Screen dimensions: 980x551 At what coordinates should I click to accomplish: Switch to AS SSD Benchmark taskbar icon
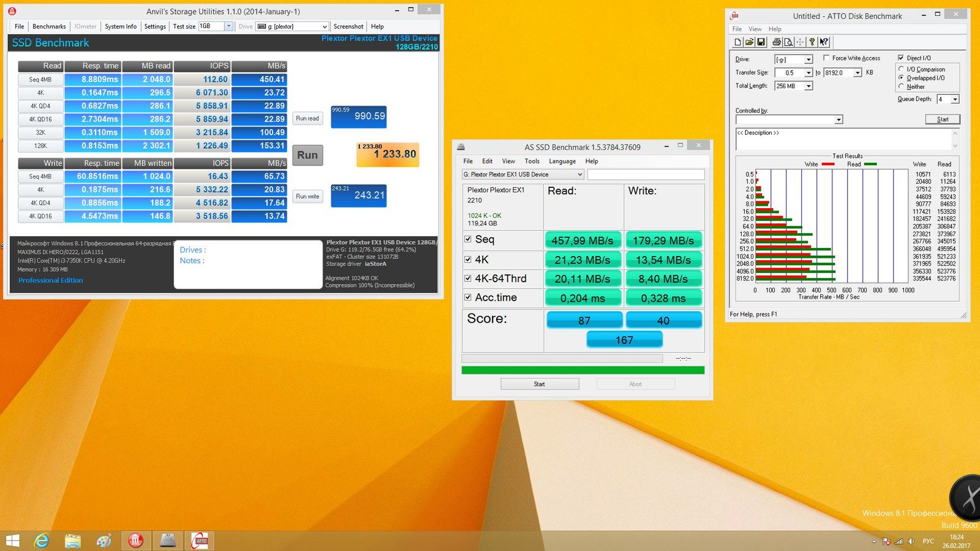click(168, 541)
